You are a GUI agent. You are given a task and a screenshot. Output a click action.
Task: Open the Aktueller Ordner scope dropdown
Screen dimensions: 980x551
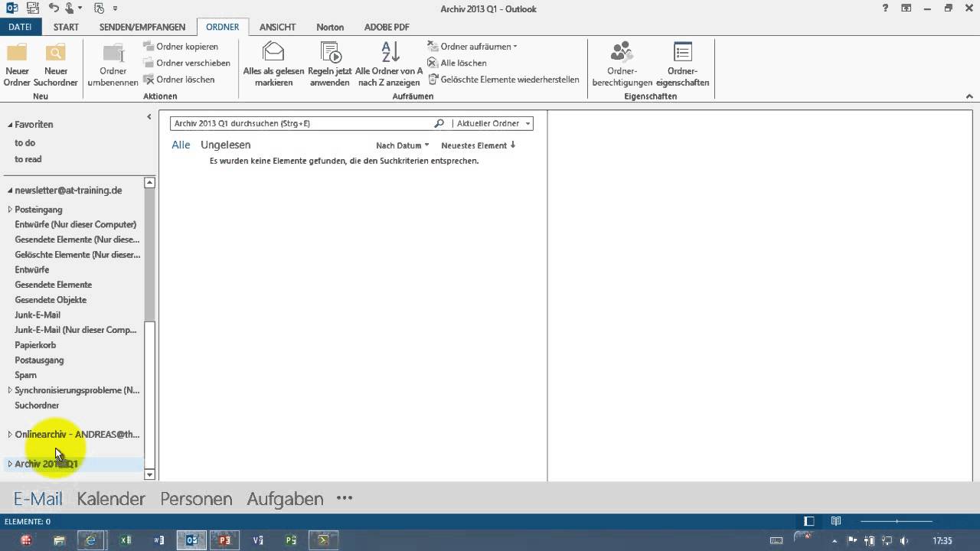click(493, 123)
